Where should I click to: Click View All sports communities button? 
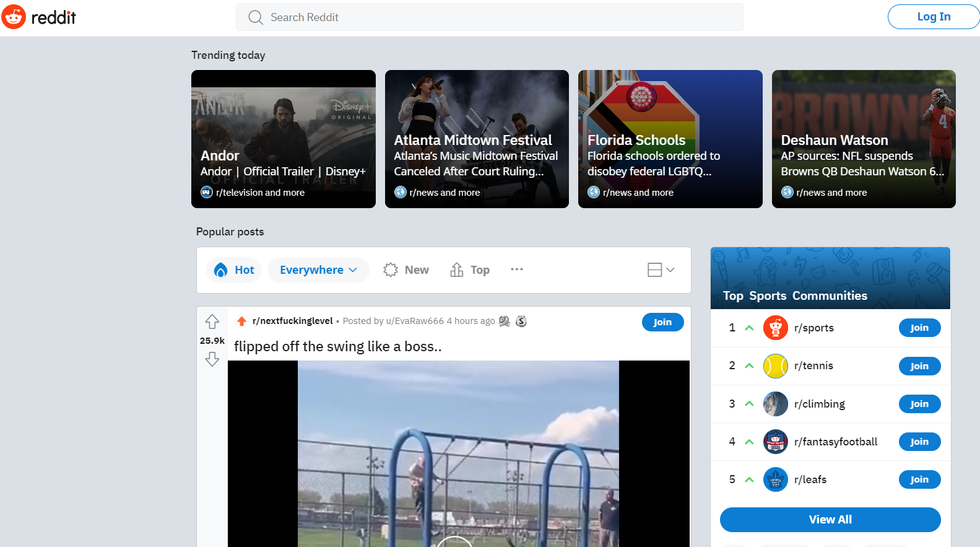tap(830, 520)
